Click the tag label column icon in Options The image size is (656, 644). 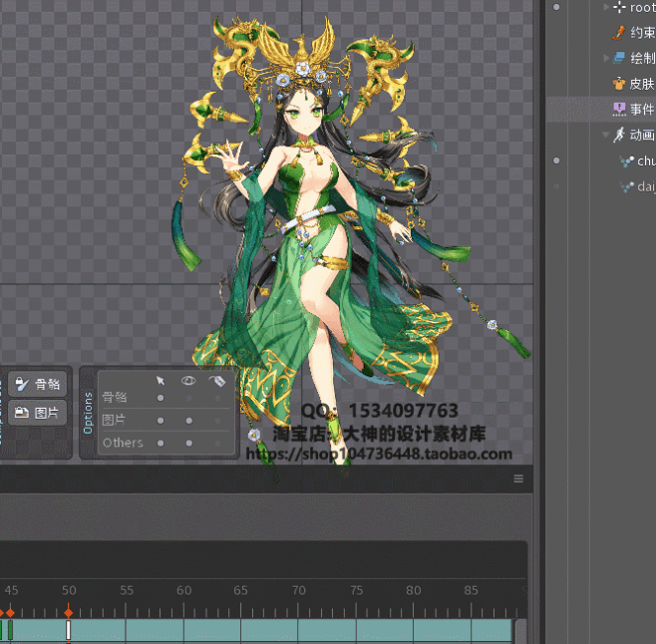point(217,380)
